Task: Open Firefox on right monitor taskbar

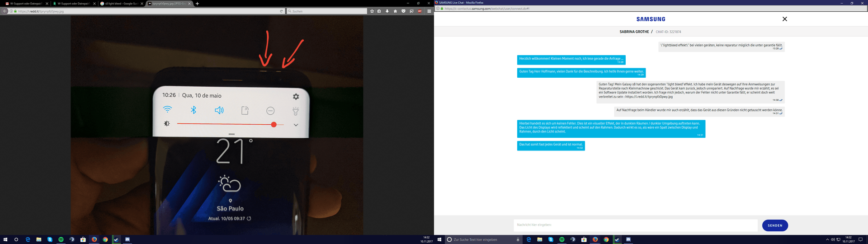Action: click(595, 239)
